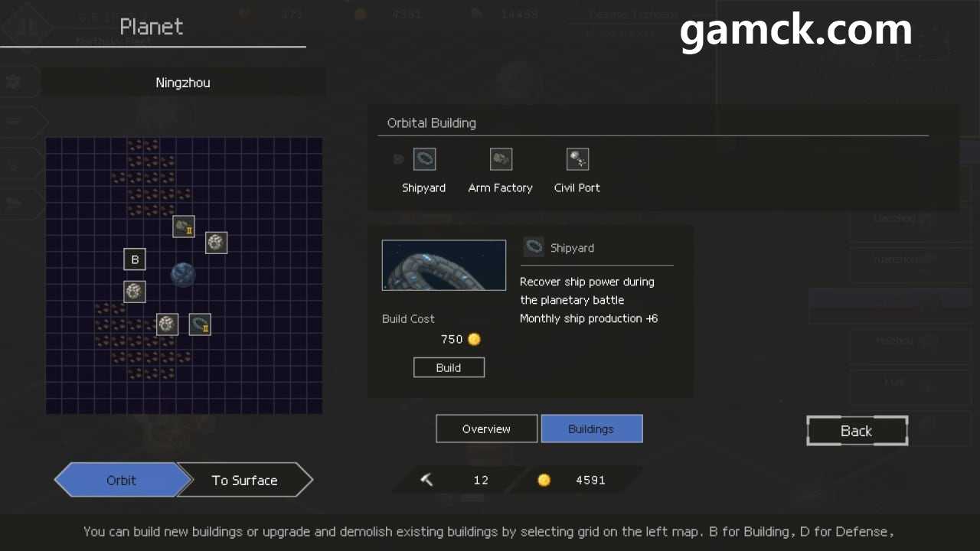The image size is (980, 551).
Task: Open the Overview tab
Action: click(x=486, y=429)
